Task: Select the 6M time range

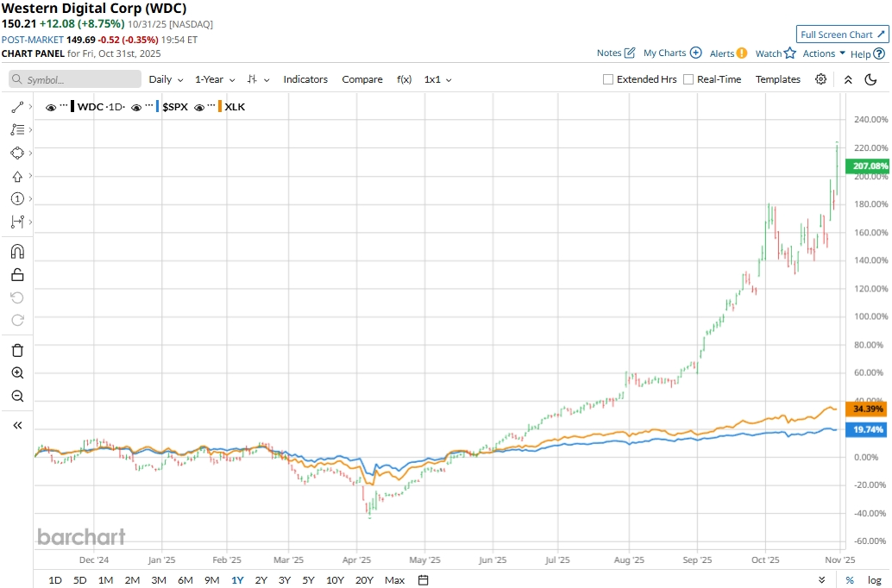Action: coord(185,580)
